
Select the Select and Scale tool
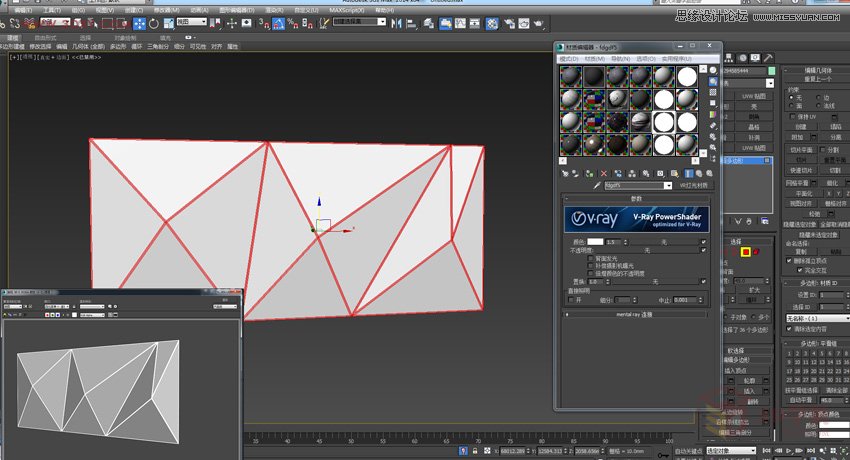point(168,23)
